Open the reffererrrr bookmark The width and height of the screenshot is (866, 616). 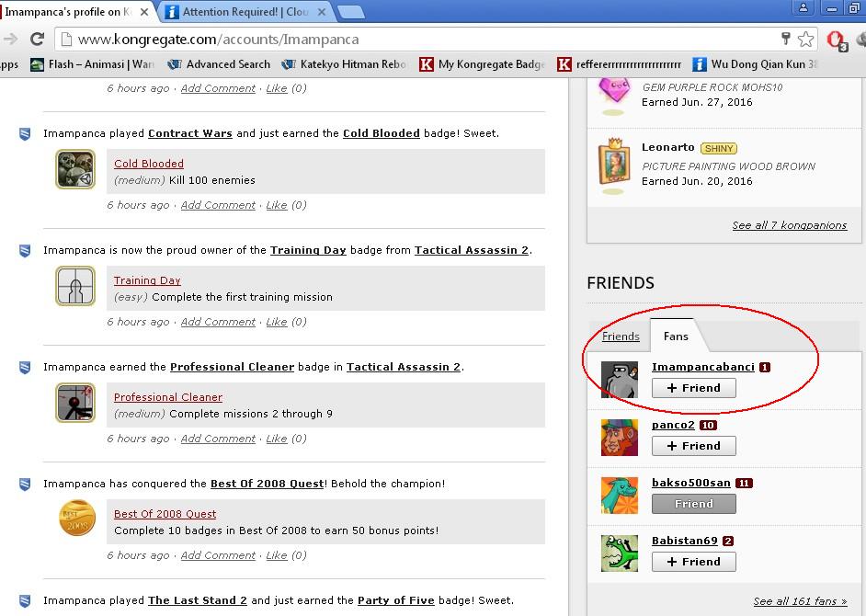(x=619, y=64)
